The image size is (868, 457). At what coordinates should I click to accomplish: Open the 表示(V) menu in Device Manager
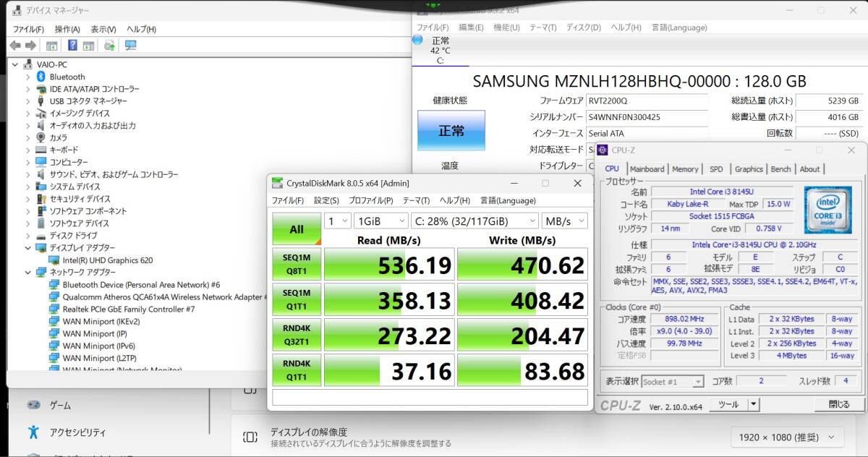(x=103, y=29)
